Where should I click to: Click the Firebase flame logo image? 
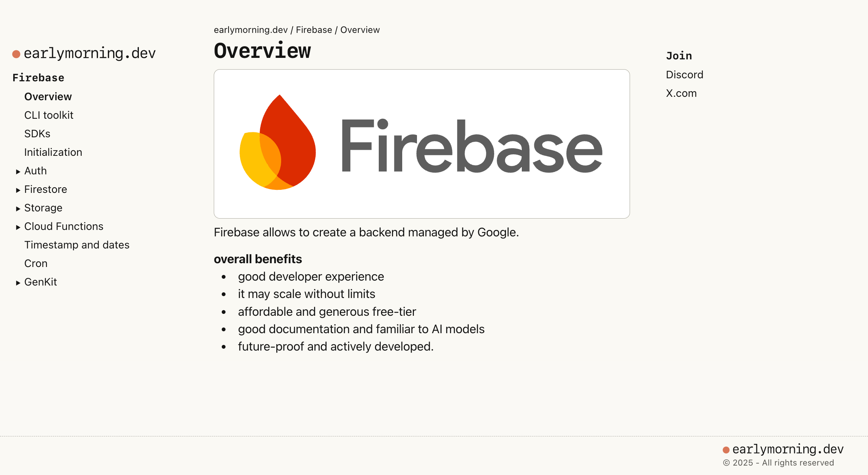point(278,142)
